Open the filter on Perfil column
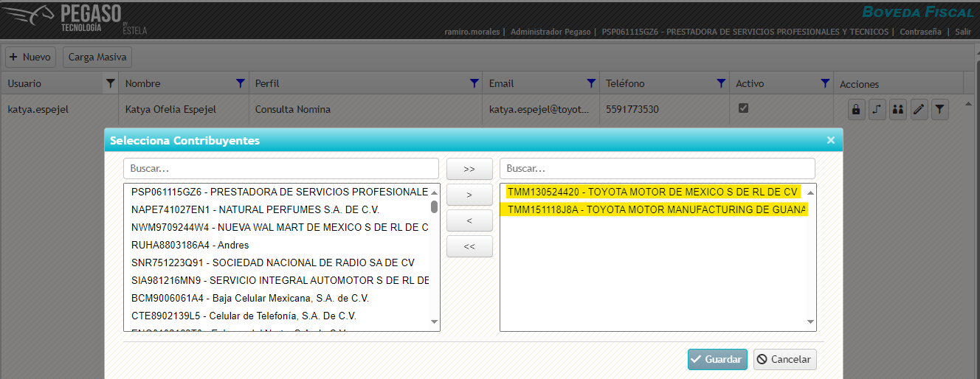The image size is (980, 379). (x=474, y=83)
